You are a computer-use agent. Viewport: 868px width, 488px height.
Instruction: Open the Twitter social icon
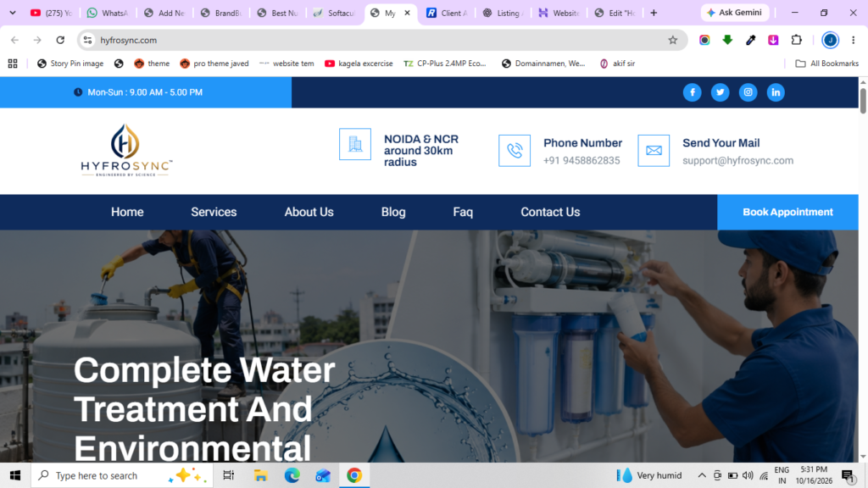[720, 92]
